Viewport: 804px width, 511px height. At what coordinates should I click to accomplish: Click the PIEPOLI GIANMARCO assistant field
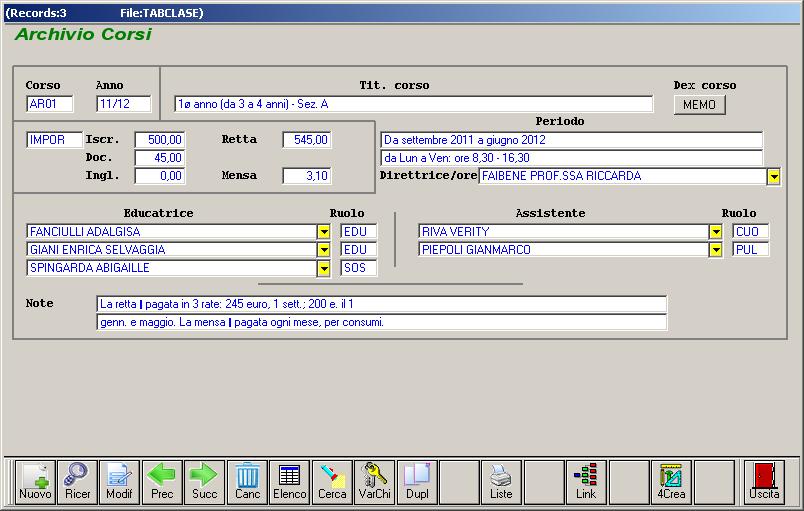point(564,250)
